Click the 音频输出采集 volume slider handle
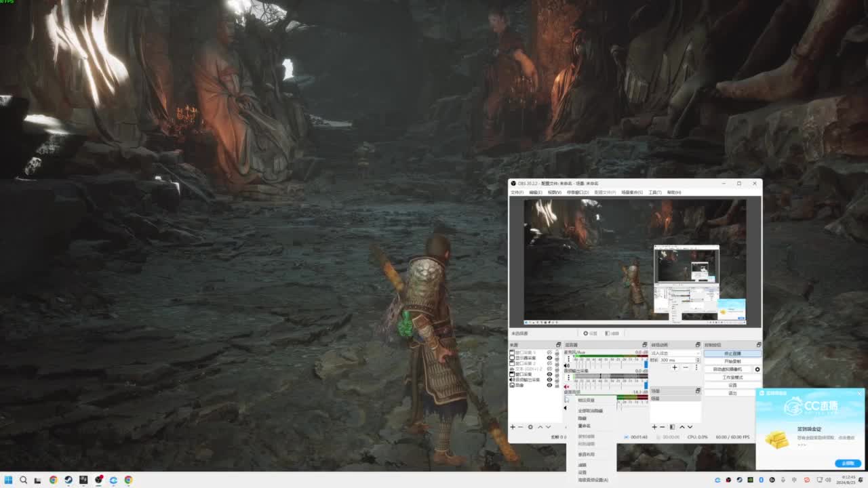 pos(646,386)
